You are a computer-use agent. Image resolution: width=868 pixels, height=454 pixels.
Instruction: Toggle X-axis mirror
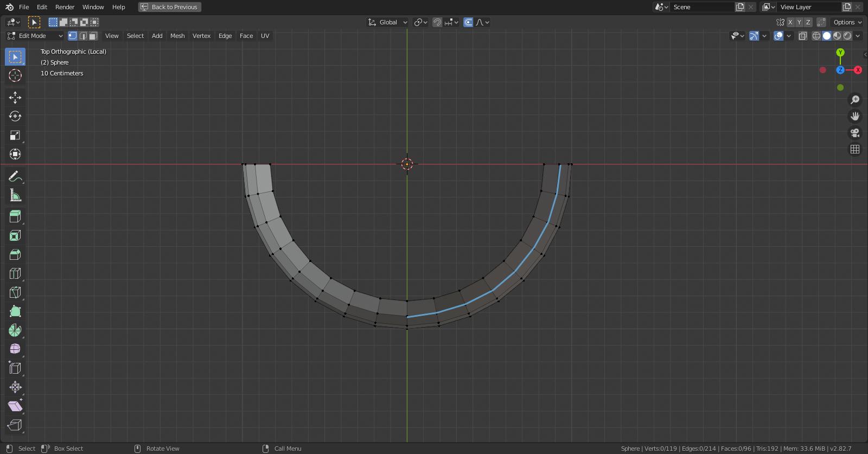[x=790, y=22]
